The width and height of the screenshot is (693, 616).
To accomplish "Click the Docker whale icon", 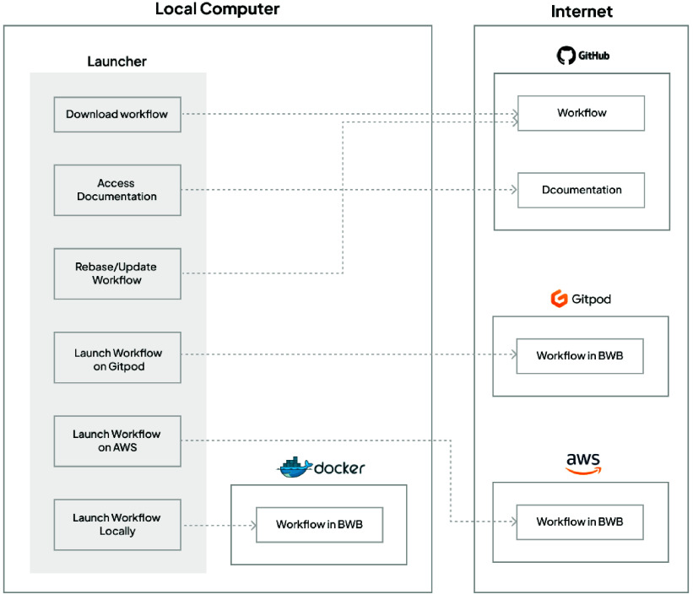I will pos(295,467).
